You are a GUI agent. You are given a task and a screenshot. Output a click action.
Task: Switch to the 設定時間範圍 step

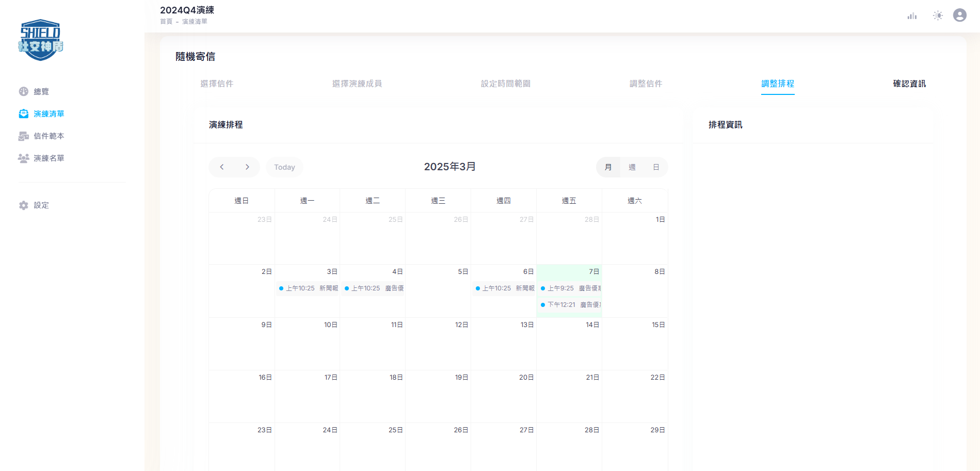point(506,84)
